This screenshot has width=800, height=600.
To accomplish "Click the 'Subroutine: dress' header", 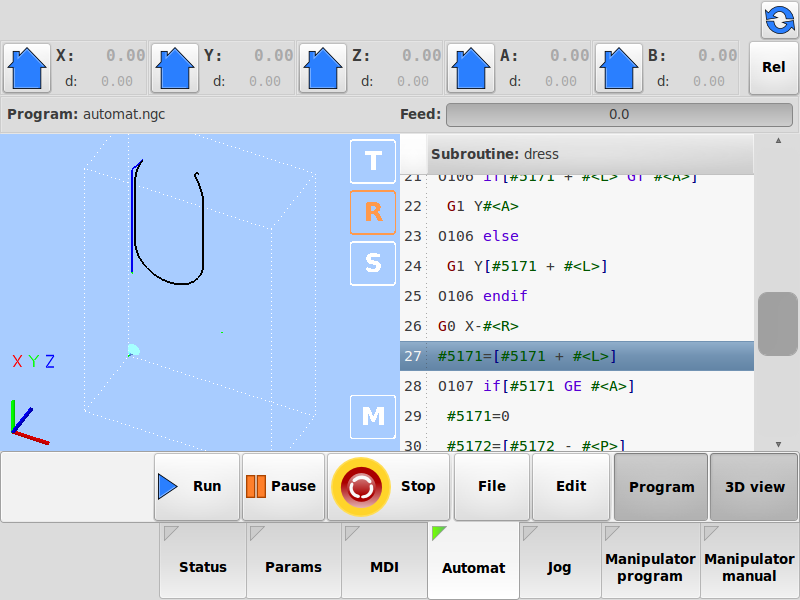I will [x=590, y=154].
